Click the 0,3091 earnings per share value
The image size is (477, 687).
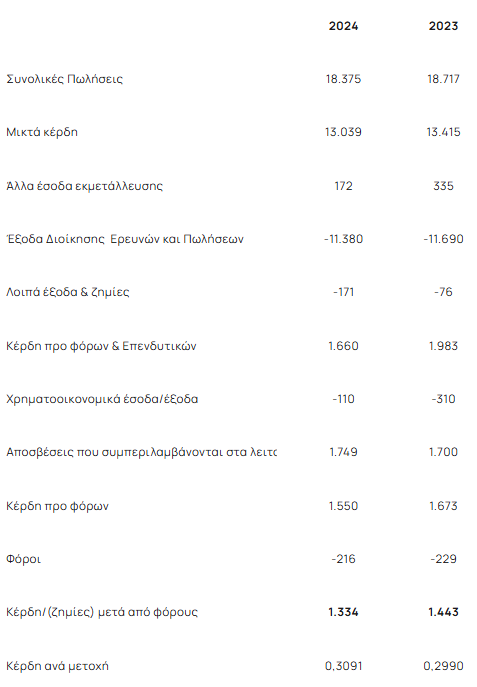(x=343, y=666)
